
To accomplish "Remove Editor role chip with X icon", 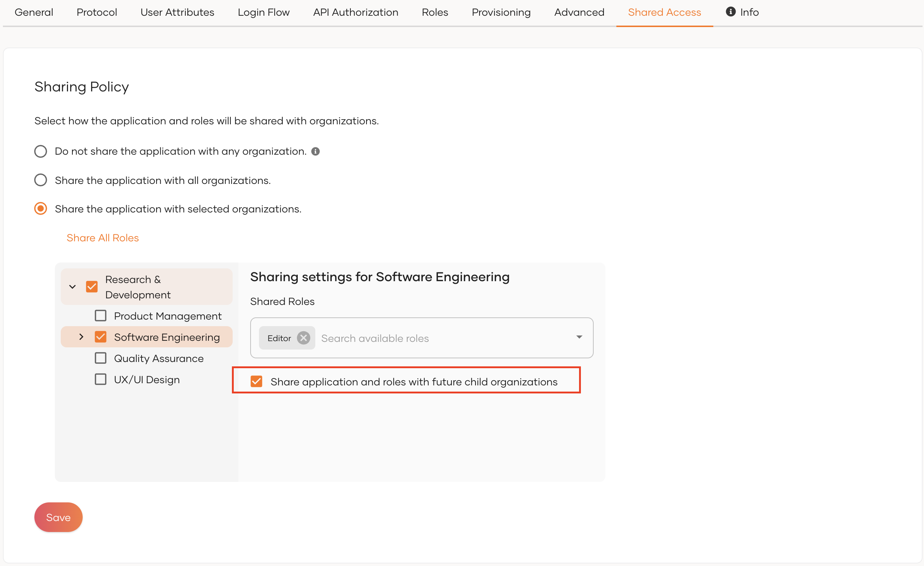I will coord(303,338).
